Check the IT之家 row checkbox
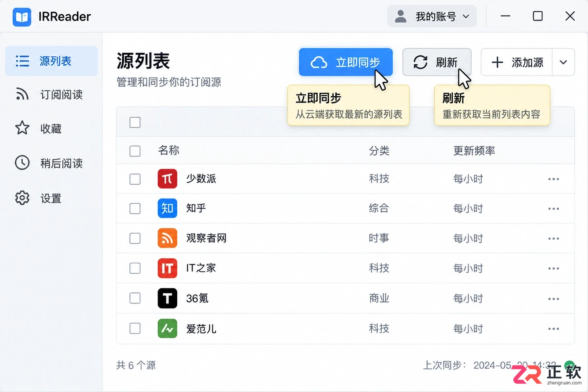588x392 pixels. click(x=135, y=268)
